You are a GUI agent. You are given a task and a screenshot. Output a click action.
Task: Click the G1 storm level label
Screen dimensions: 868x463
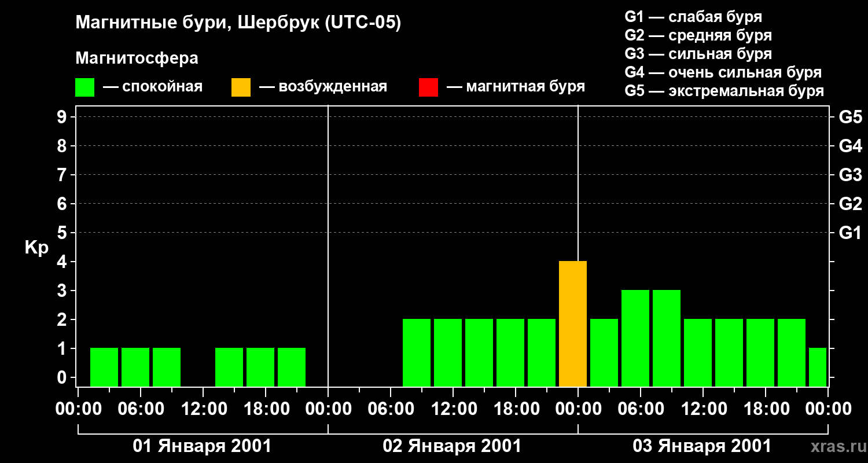850,233
